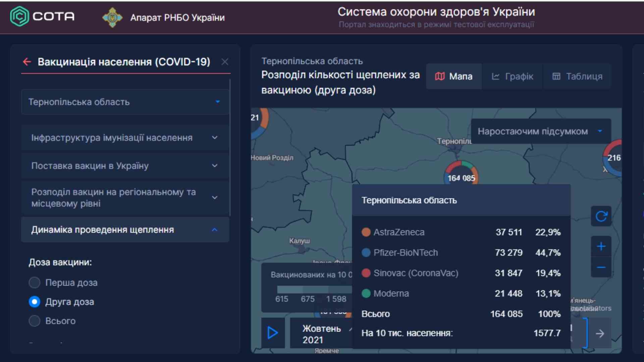Select the Перша доза radio button
The width and height of the screenshot is (644, 362).
point(35,283)
